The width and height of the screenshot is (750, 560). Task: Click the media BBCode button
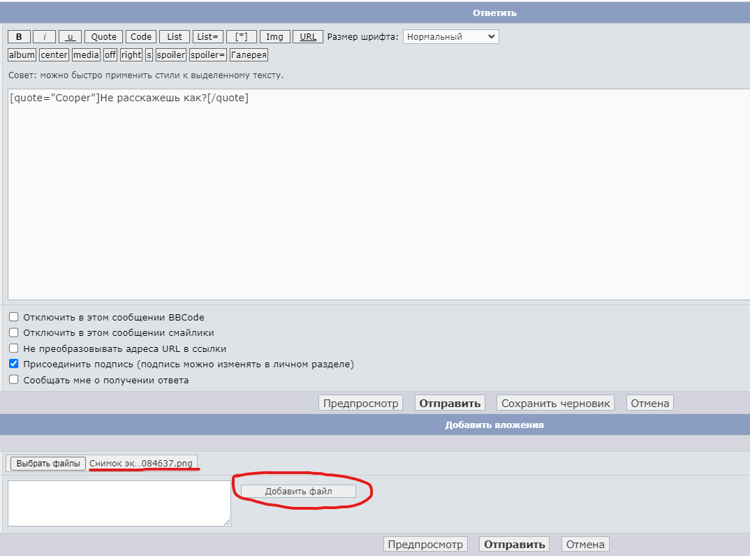click(x=86, y=55)
